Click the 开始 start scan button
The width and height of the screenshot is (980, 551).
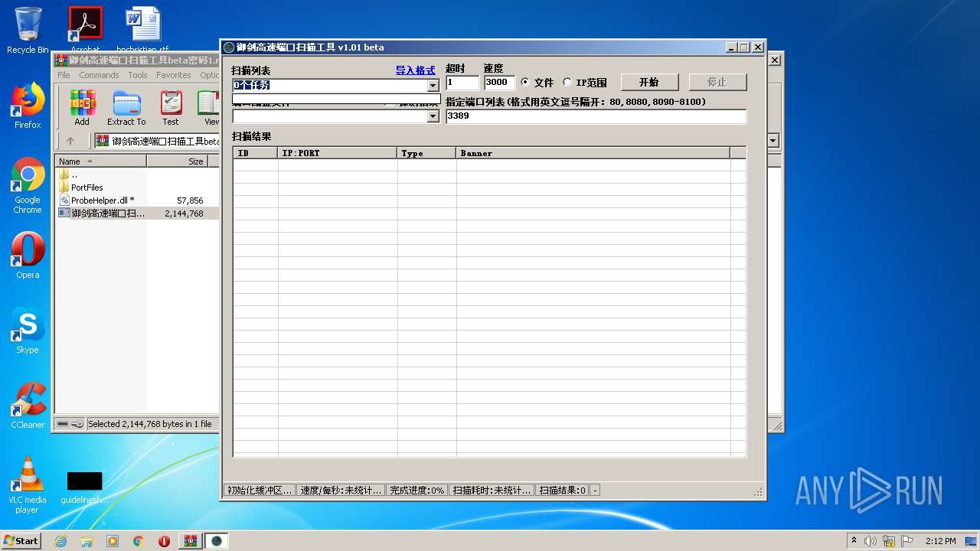(x=648, y=82)
